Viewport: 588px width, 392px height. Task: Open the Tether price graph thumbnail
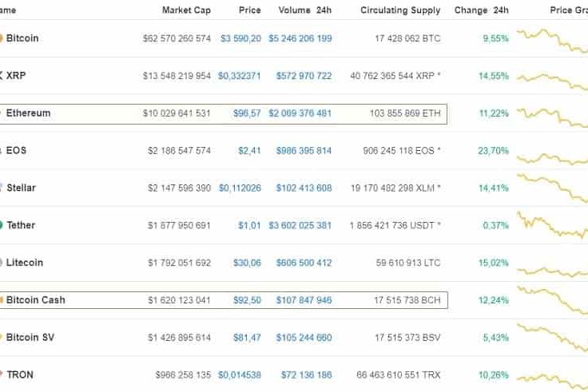tap(552, 225)
